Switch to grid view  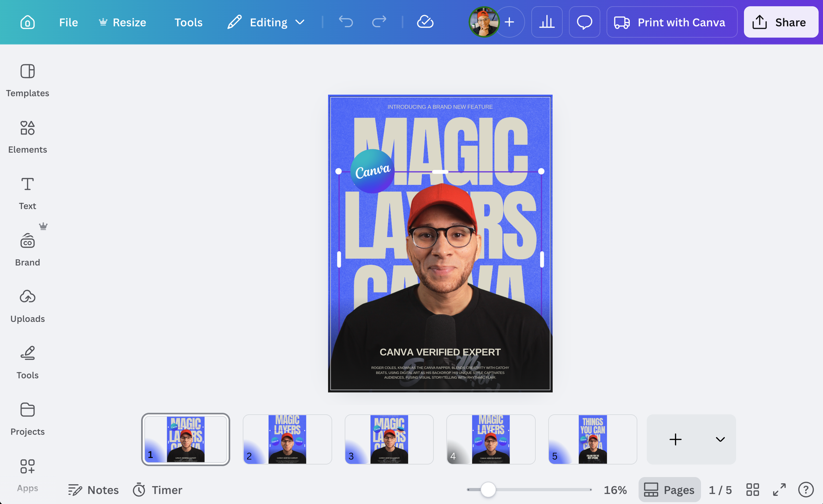coord(753,490)
